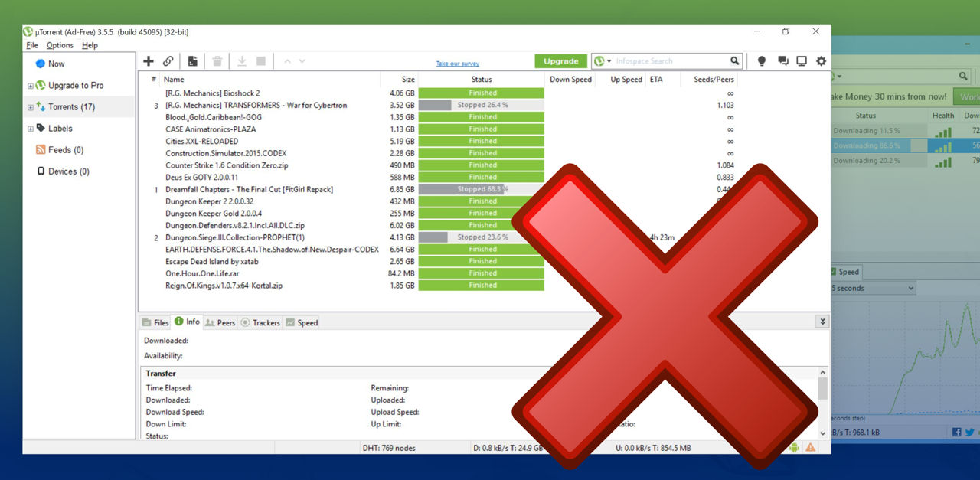Click the Feeds RSS icon in sidebar

pyautogui.click(x=41, y=150)
